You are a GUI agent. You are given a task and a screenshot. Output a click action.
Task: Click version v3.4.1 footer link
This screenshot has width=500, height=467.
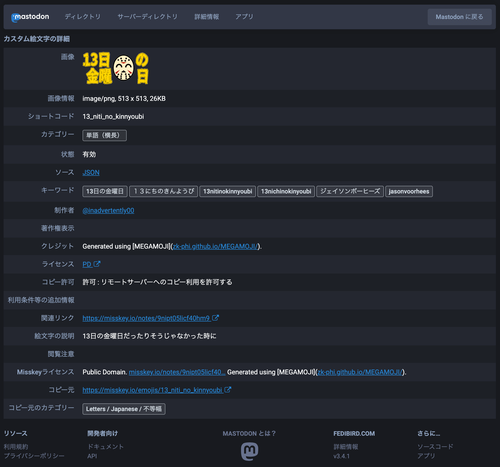coord(341,456)
